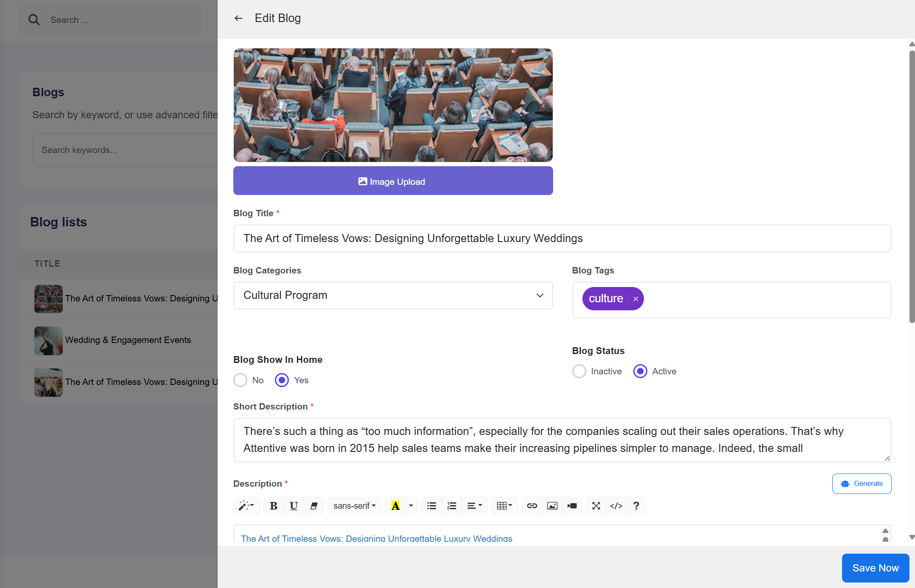Click the Generate description button
This screenshot has height=588, width=915.
pyautogui.click(x=862, y=484)
